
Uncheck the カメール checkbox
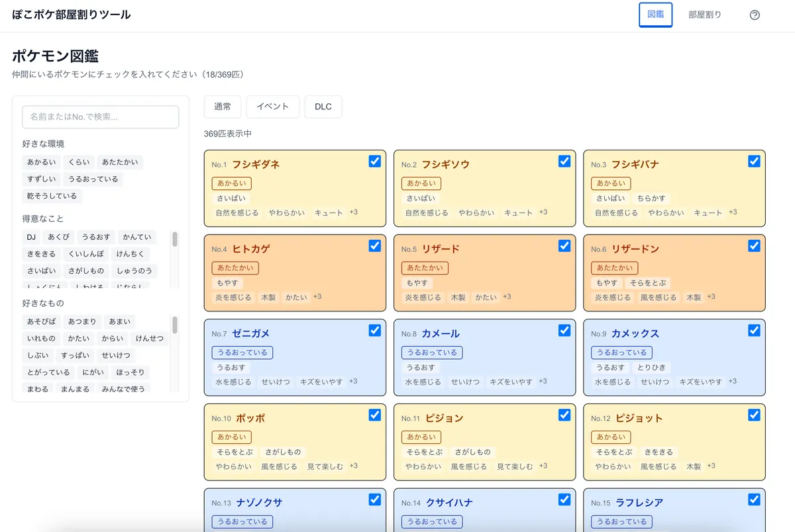point(564,330)
